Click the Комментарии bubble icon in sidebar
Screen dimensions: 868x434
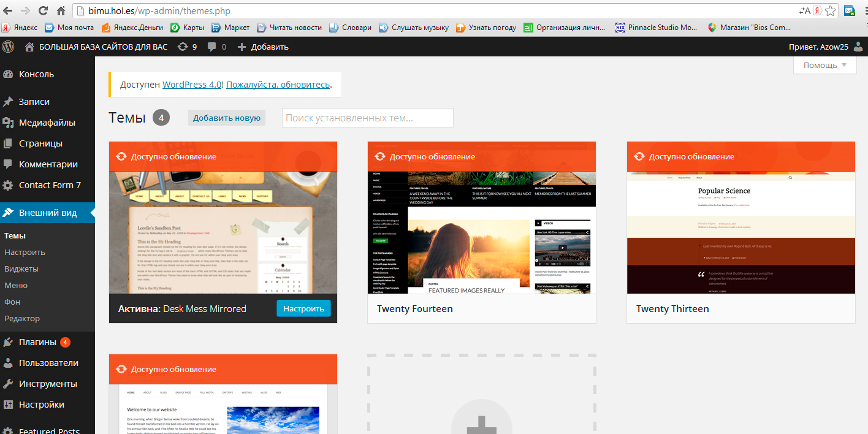tap(8, 164)
